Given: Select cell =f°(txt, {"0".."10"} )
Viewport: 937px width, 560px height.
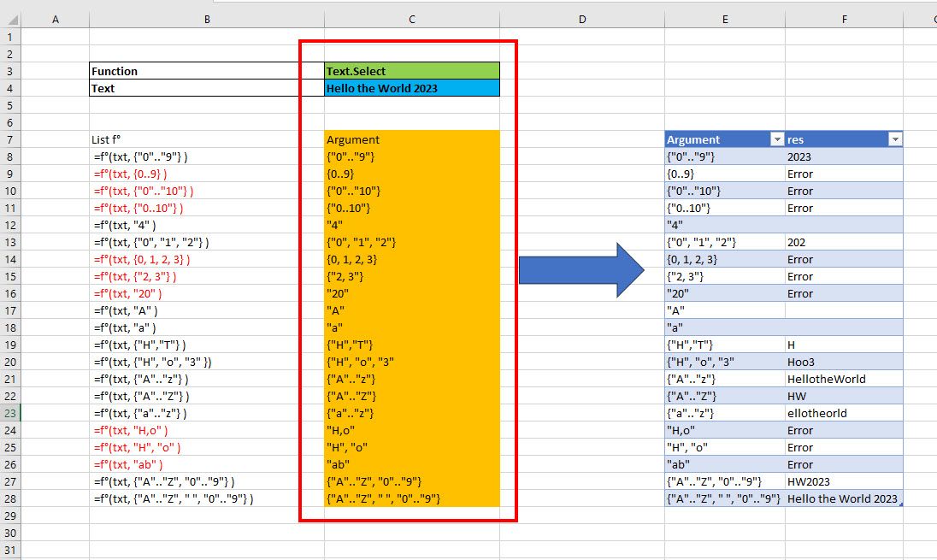Looking at the screenshot, I should (x=207, y=191).
